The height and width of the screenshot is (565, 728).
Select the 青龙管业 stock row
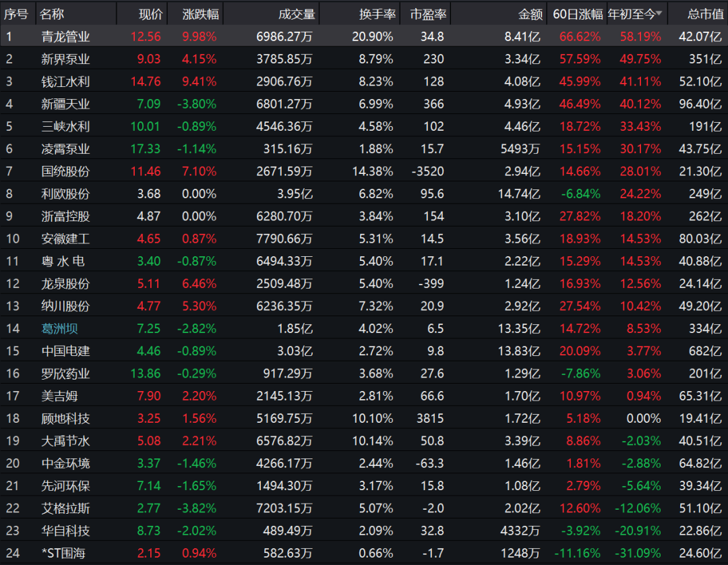point(364,36)
